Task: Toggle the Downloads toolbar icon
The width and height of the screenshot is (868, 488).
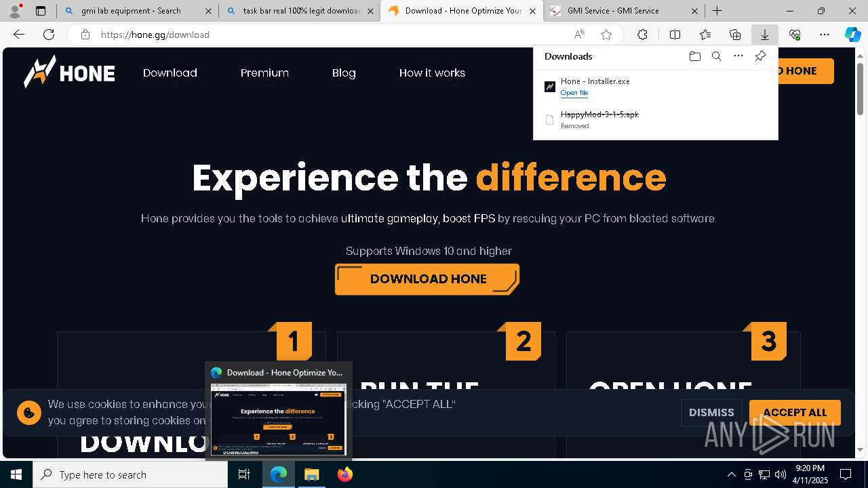Action: (x=764, y=35)
